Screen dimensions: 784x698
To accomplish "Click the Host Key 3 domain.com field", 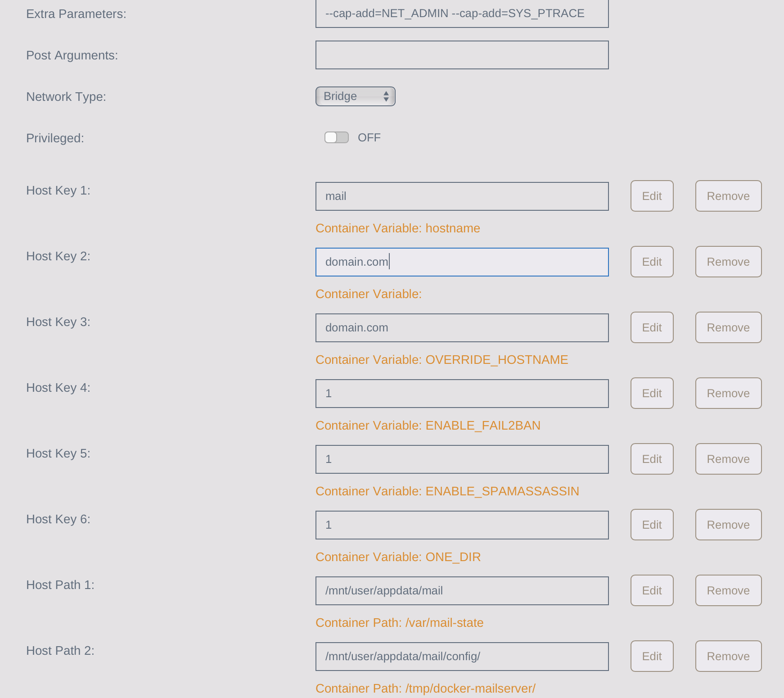I will pos(462,328).
